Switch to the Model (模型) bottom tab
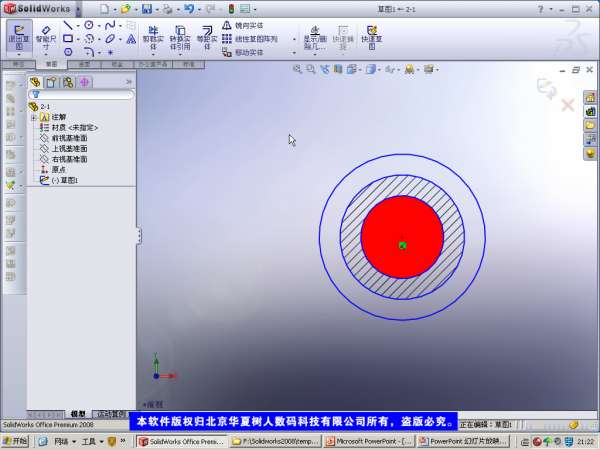600x450 pixels. [x=78, y=414]
